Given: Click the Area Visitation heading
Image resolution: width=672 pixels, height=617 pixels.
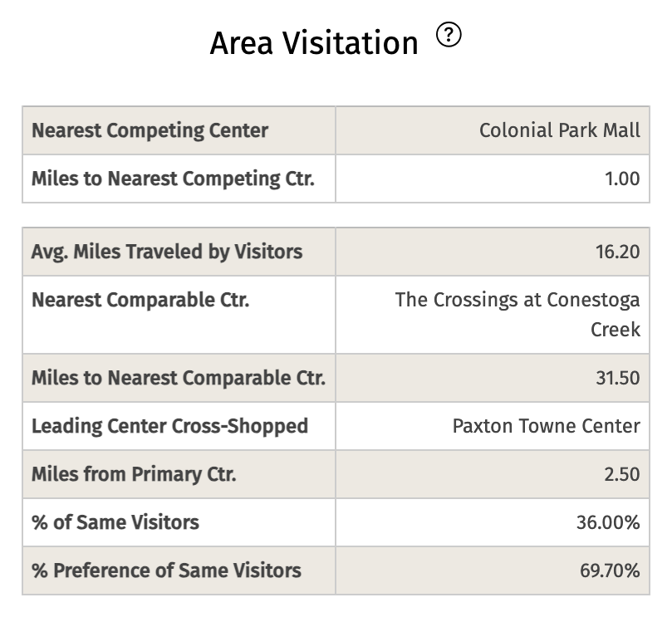Looking at the screenshot, I should click(314, 43).
